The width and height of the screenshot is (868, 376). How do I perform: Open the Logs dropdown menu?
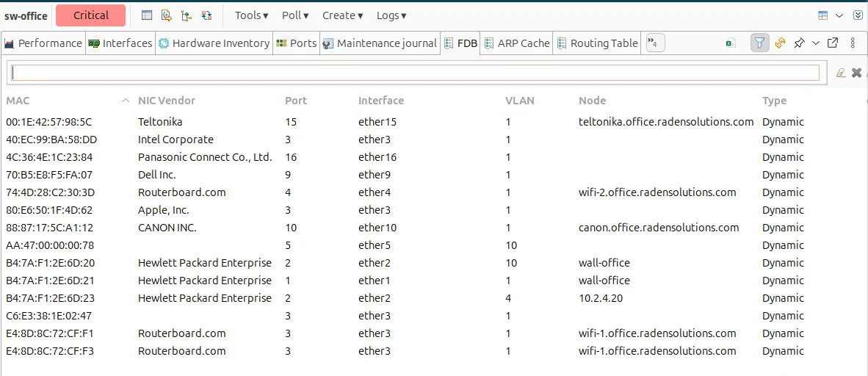(x=391, y=15)
